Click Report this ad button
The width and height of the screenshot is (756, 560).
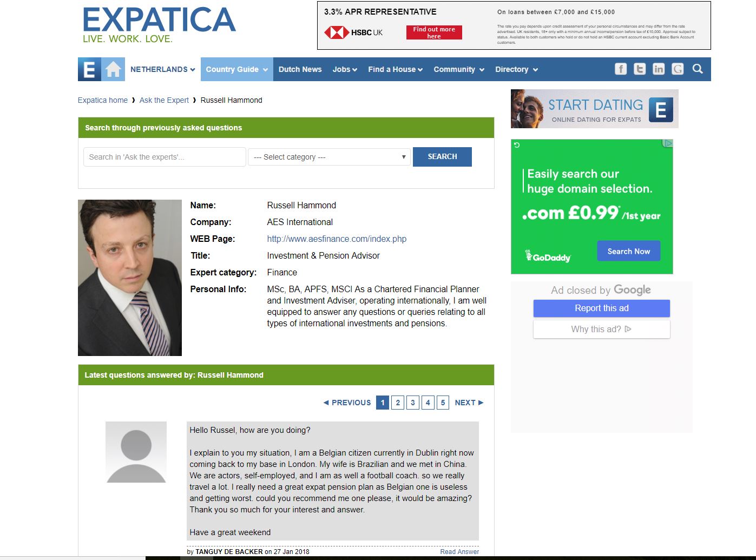click(602, 308)
